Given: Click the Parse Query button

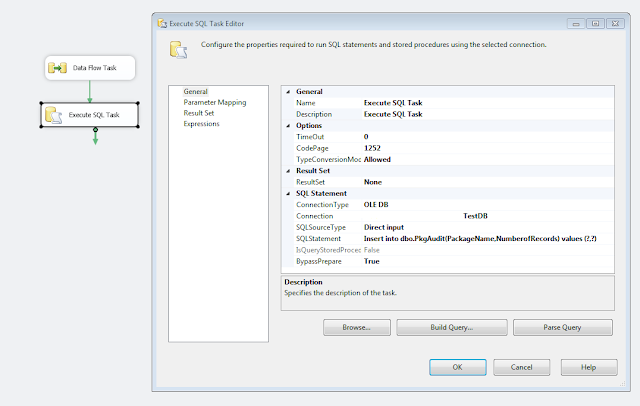Looking at the screenshot, I should (562, 327).
